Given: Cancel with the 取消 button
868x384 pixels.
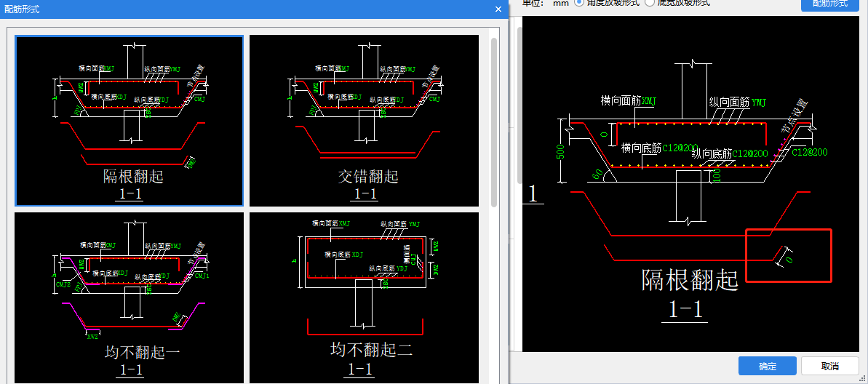Looking at the screenshot, I should [830, 366].
